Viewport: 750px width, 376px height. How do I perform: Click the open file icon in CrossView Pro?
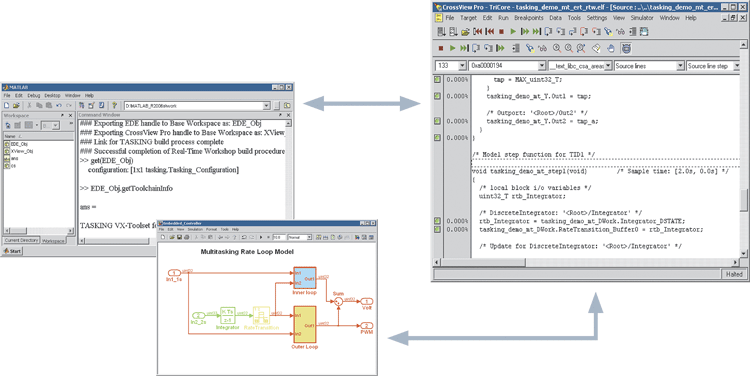point(465,32)
